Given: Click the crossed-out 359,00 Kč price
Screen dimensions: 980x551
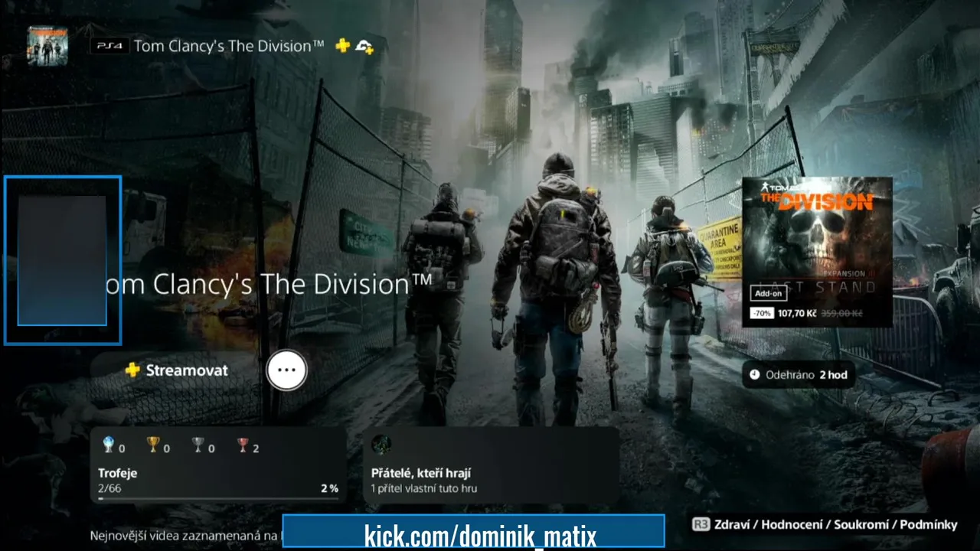Looking at the screenshot, I should click(842, 314).
